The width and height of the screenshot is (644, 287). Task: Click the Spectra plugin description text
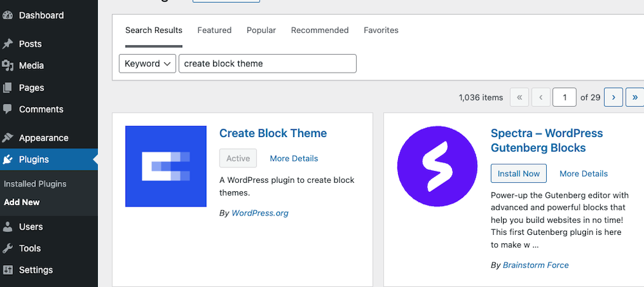[x=558, y=220]
